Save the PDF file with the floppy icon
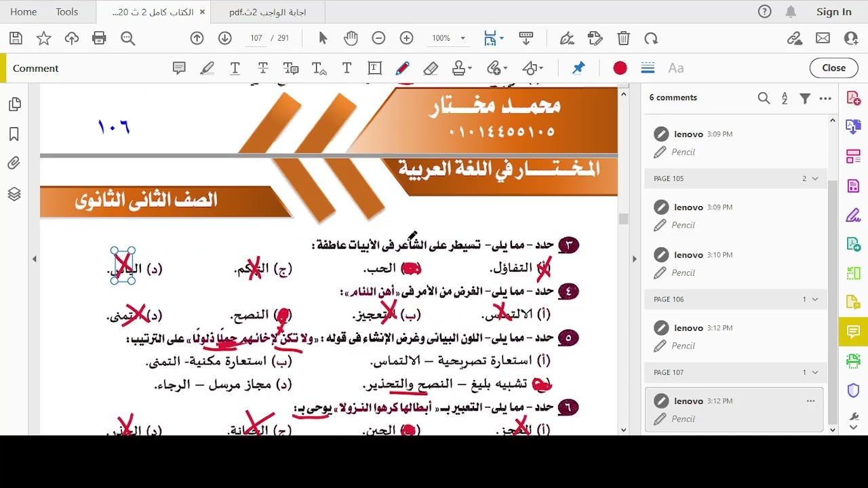This screenshot has height=488, width=868. (16, 39)
